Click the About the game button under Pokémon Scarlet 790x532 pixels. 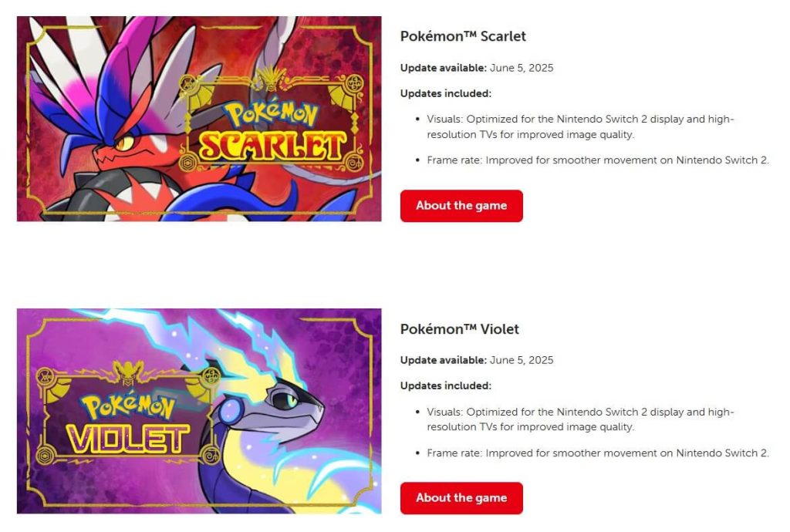pyautogui.click(x=461, y=206)
